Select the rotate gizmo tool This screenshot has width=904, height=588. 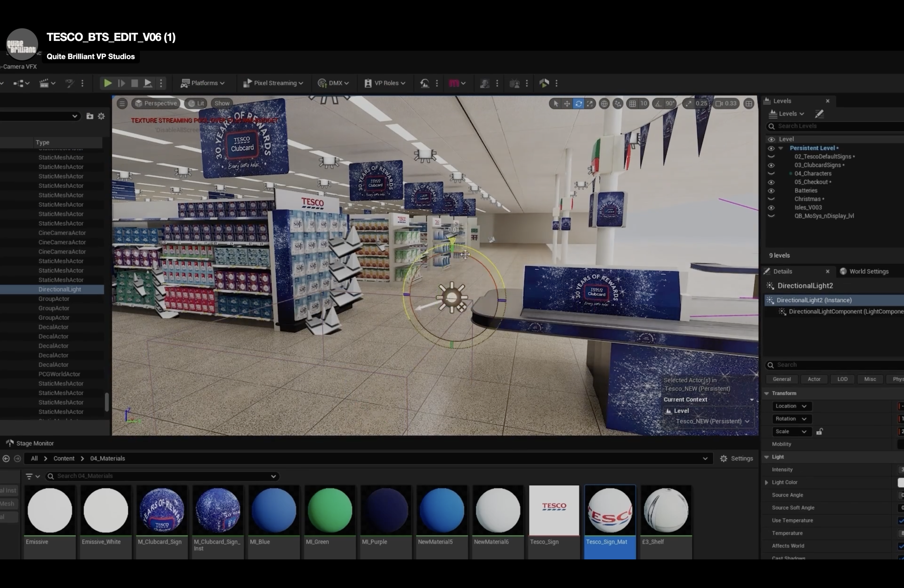click(578, 103)
